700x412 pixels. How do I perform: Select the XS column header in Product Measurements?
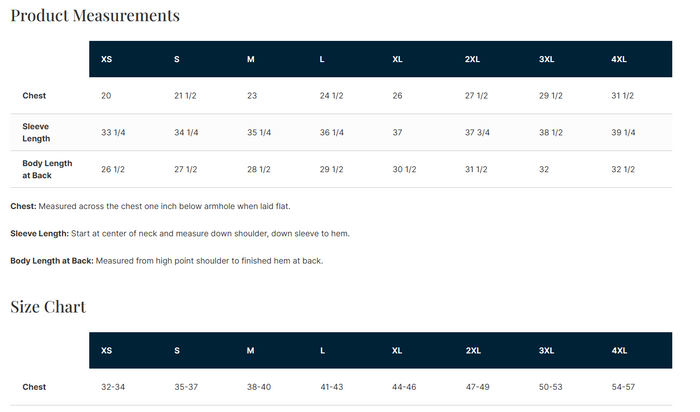coord(106,59)
